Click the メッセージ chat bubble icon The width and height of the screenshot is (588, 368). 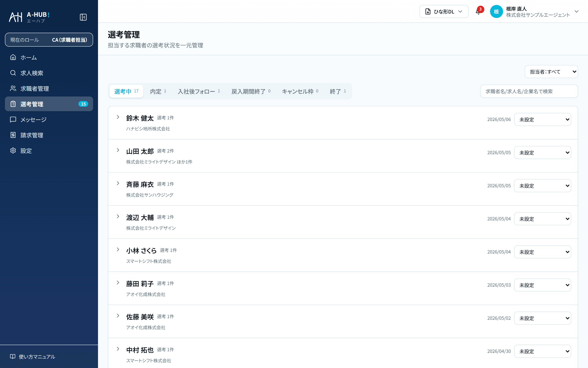click(x=13, y=120)
